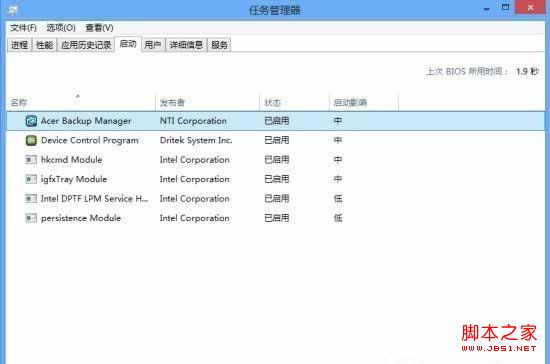Click the hkcmd Module icon

[31, 160]
